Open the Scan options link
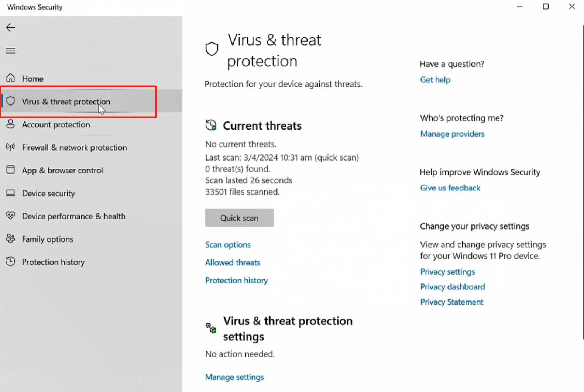 tap(228, 245)
